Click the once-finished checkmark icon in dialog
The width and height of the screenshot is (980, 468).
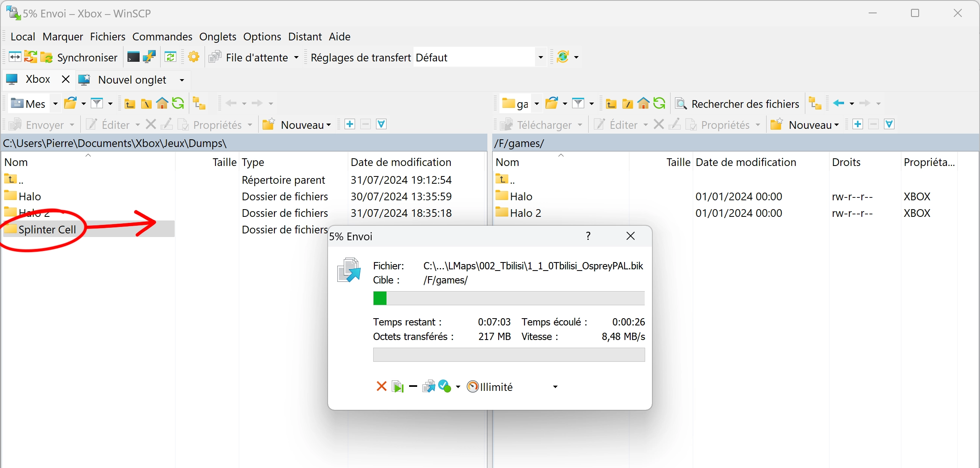[x=445, y=386]
